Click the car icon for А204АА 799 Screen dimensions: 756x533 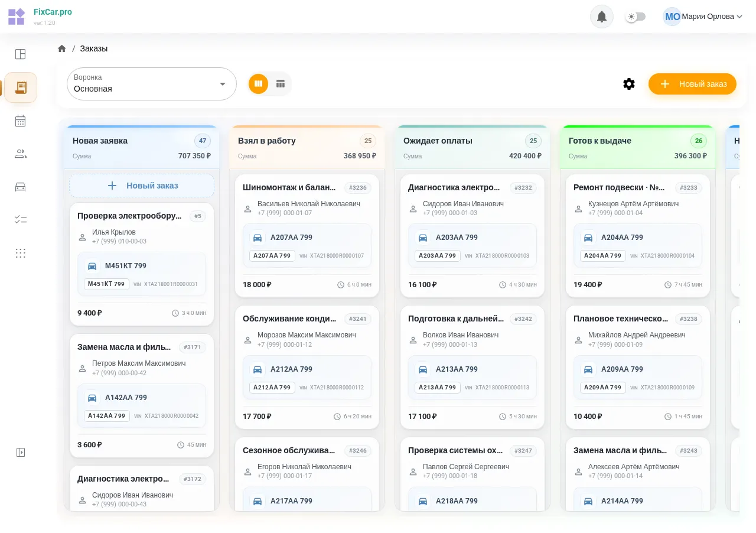tap(588, 238)
